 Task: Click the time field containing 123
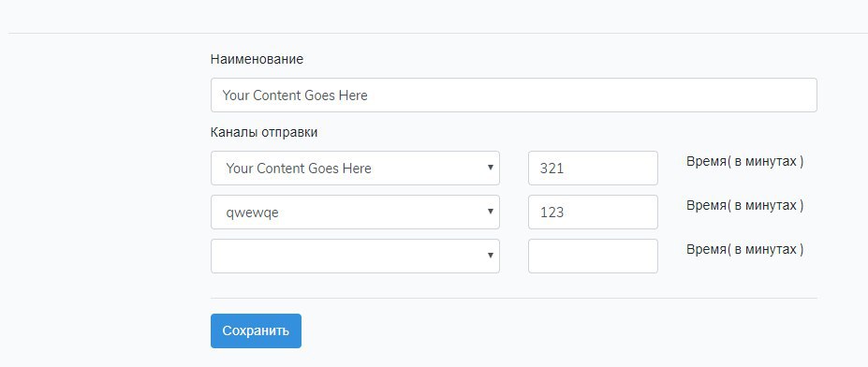click(x=593, y=212)
